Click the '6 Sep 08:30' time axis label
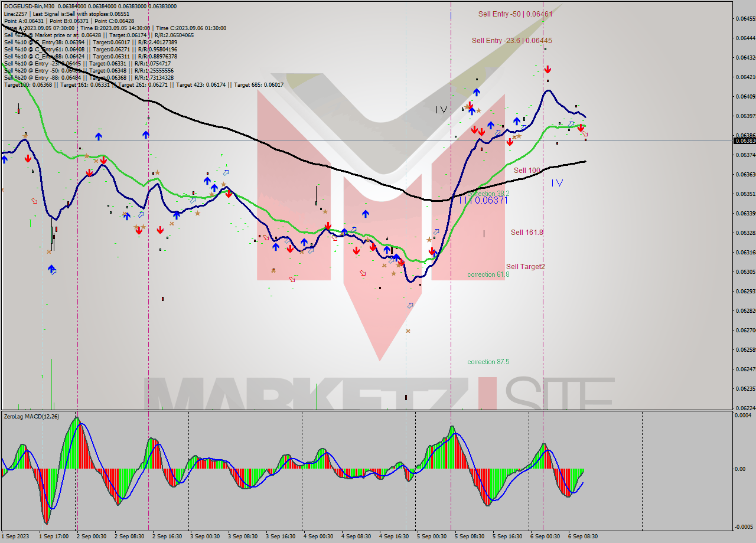 point(583,537)
